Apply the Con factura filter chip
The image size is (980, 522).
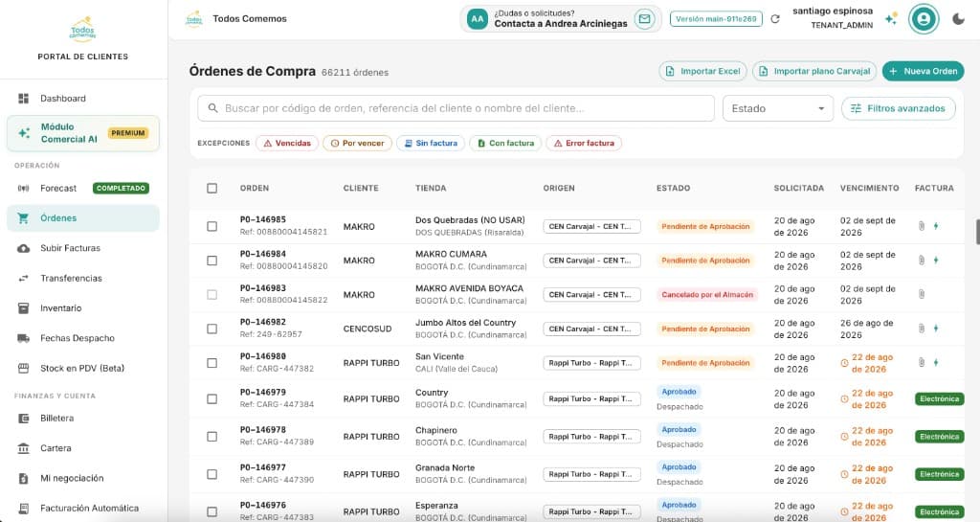[x=505, y=143]
